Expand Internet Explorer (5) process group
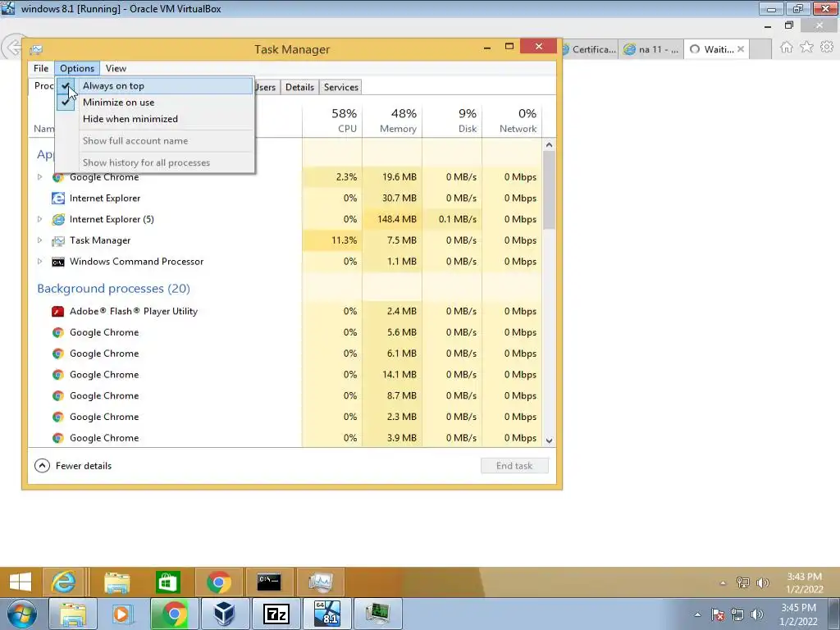Viewport: 840px width, 630px height. pos(39,219)
